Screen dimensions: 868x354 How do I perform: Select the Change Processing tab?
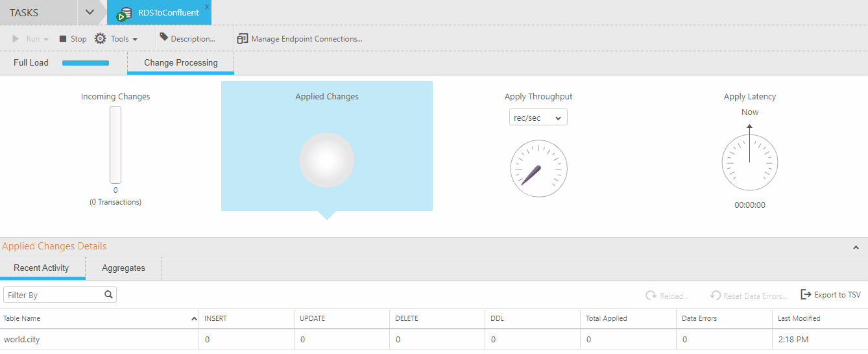tap(181, 63)
